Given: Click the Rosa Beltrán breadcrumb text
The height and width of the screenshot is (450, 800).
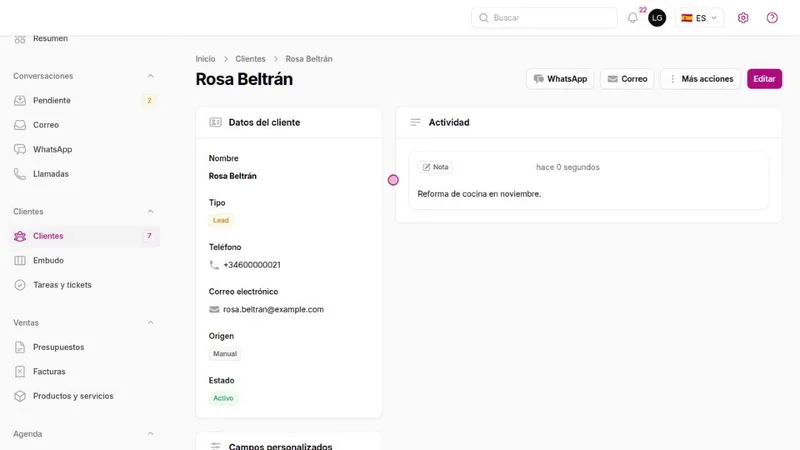Looking at the screenshot, I should click(x=309, y=59).
